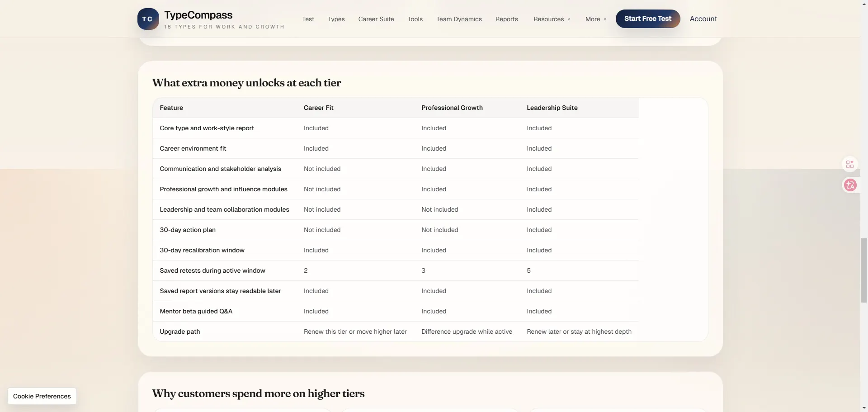Viewport: 868px width, 412px height.
Task: Select 'Career environment fit' row label
Action: [x=193, y=148]
